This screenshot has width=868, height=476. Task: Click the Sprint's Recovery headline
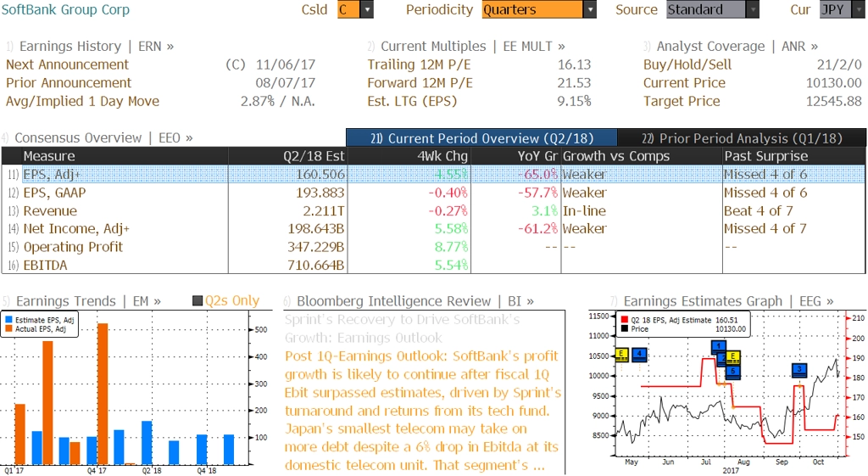tap(403, 328)
